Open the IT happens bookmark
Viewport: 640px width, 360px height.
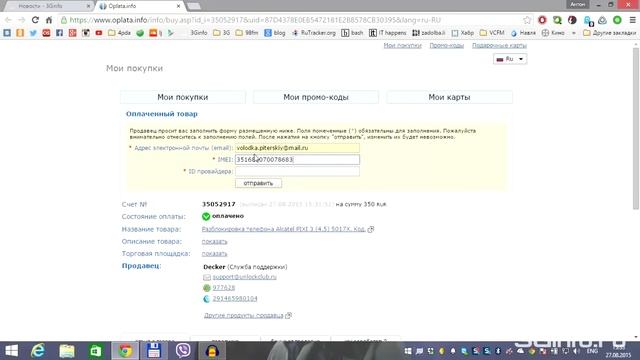tap(388, 33)
